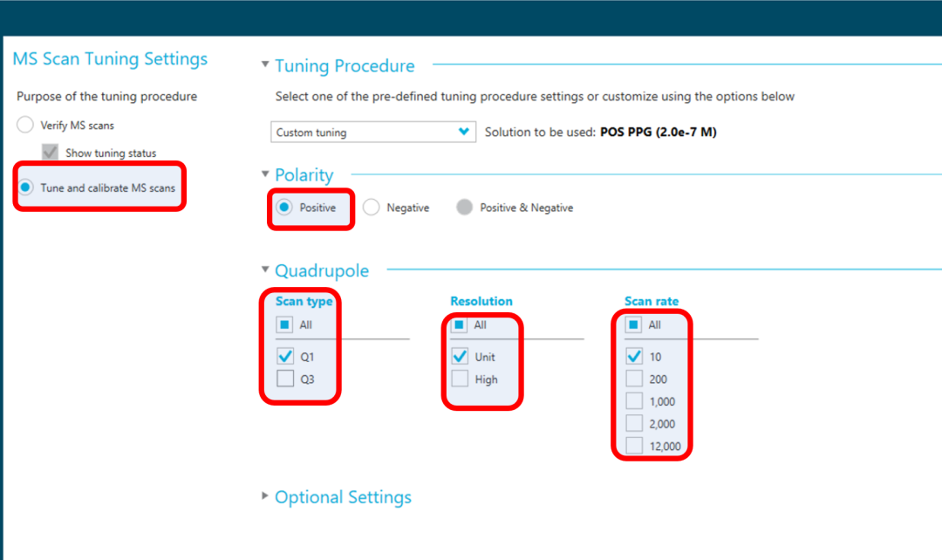This screenshot has width=942, height=560.
Task: Toggle the All checkbox under Resolution
Action: pos(459,324)
